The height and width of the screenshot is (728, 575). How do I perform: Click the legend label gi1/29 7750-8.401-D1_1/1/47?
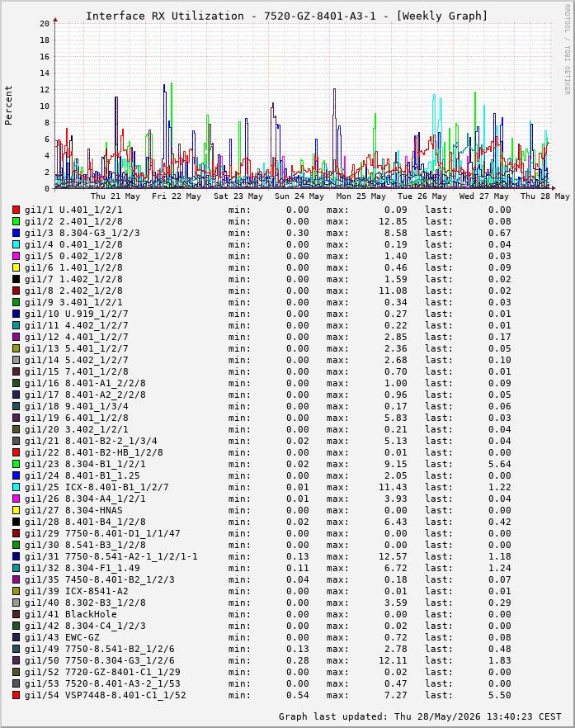(x=102, y=533)
